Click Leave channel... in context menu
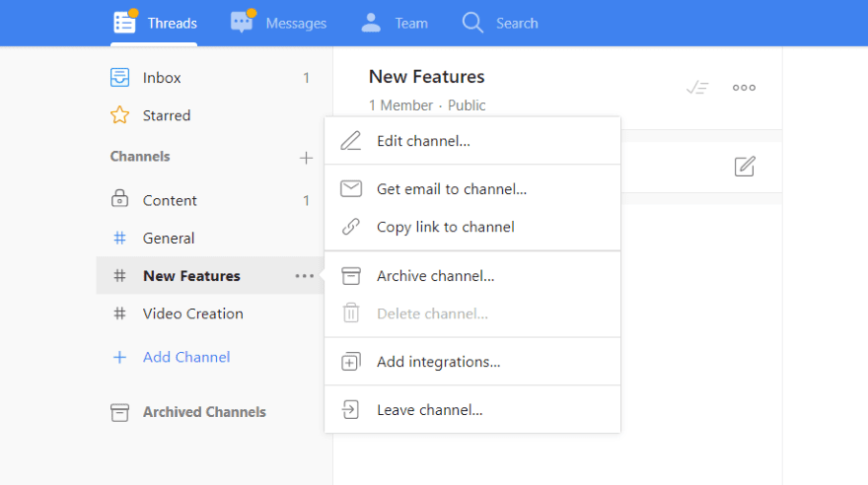 (429, 410)
